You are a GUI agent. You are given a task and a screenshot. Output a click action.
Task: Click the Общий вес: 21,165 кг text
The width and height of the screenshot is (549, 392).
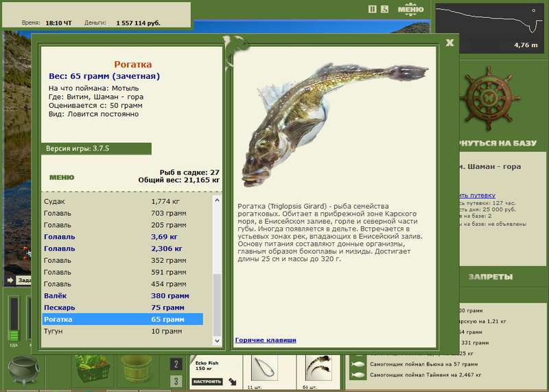pos(179,180)
